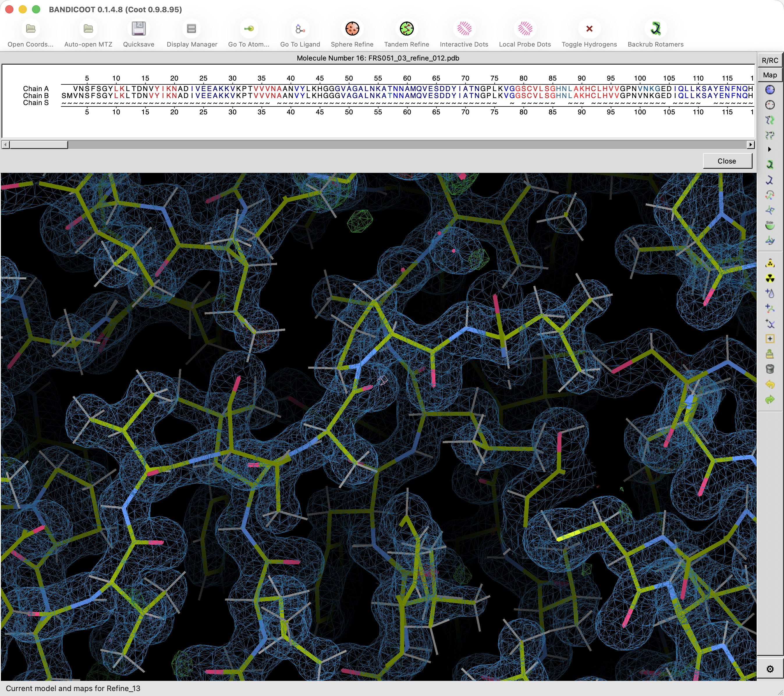Close the sequence view panel

(727, 161)
